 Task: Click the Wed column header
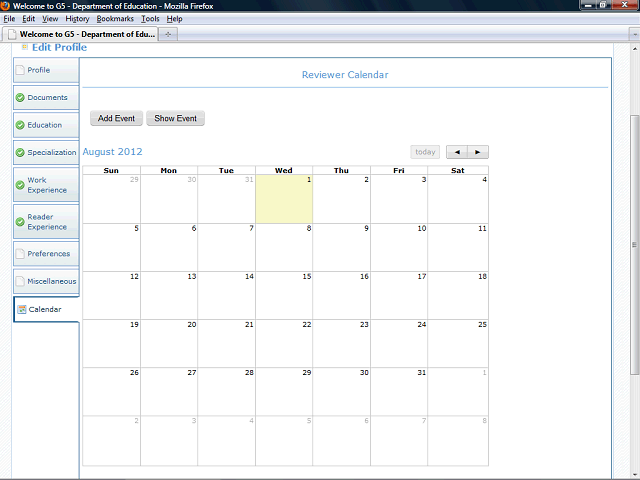(x=284, y=171)
